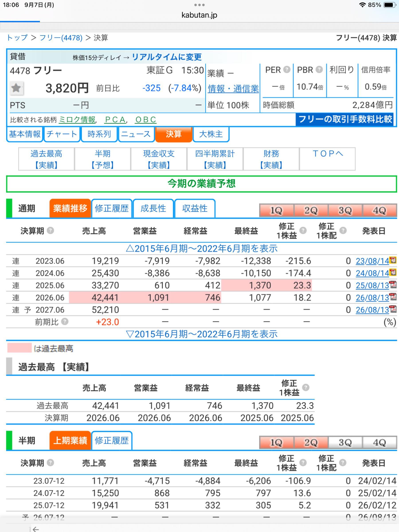Open the 情報・通信業 sector link

(233, 89)
